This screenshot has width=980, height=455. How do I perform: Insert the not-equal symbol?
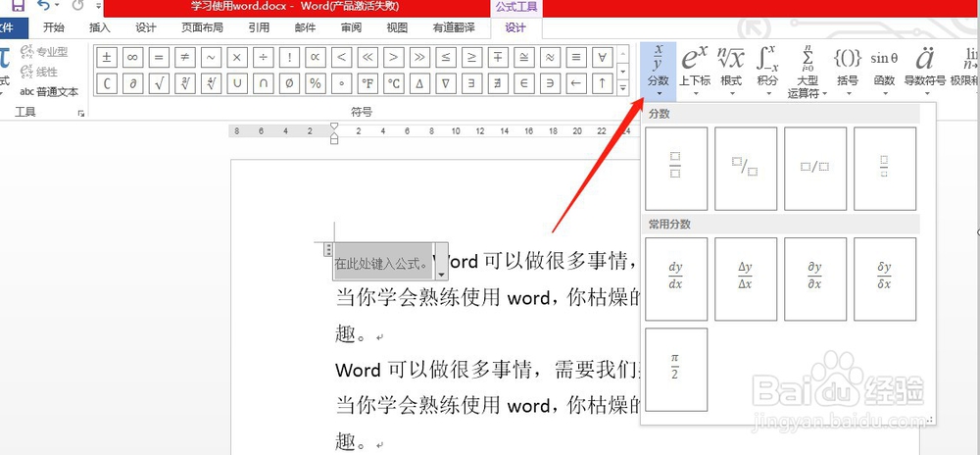(x=184, y=58)
